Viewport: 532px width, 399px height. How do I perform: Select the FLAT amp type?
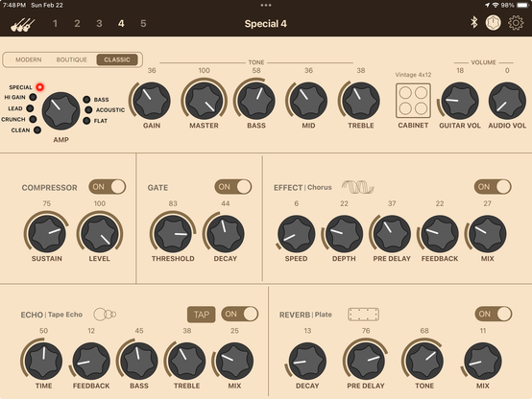[x=86, y=121]
